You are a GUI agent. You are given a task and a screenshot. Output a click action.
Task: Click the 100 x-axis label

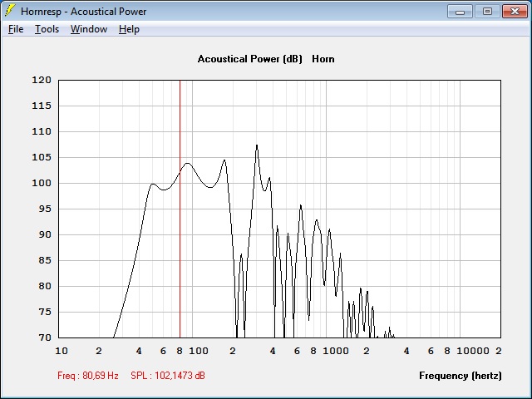pyautogui.click(x=199, y=351)
